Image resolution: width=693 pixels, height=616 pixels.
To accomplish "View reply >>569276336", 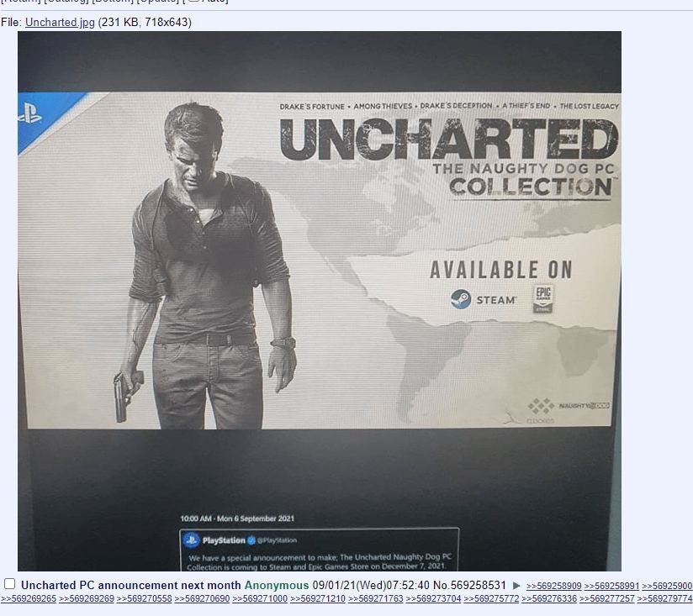I will click(549, 599).
